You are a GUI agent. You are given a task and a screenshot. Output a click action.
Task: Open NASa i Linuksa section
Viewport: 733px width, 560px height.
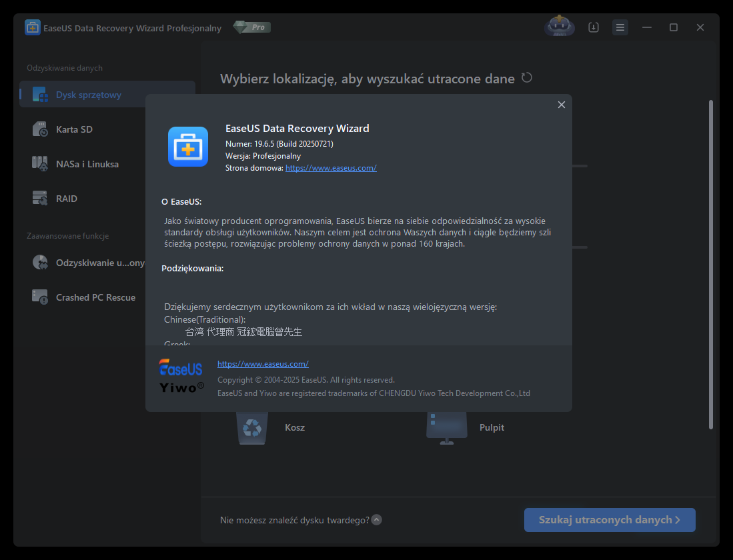click(87, 163)
